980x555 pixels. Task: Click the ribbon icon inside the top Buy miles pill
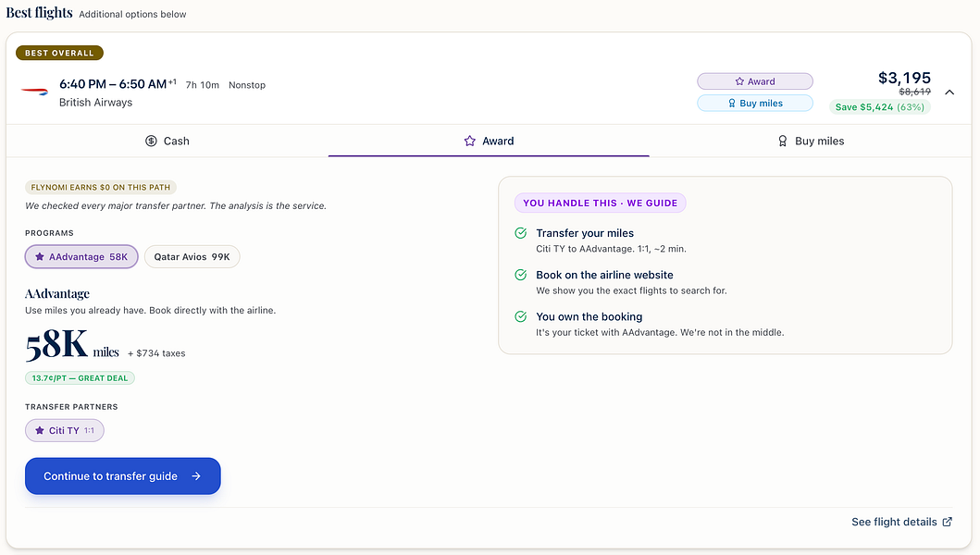(x=732, y=103)
